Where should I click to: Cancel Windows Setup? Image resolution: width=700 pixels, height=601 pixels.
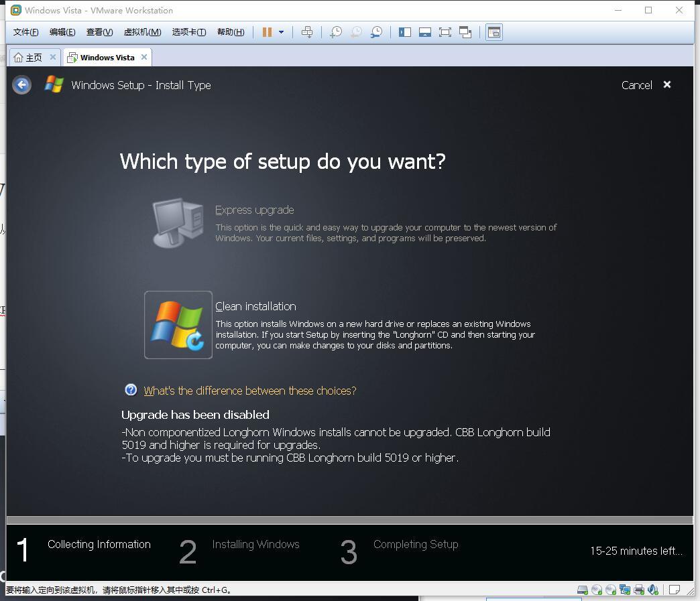[x=636, y=85]
